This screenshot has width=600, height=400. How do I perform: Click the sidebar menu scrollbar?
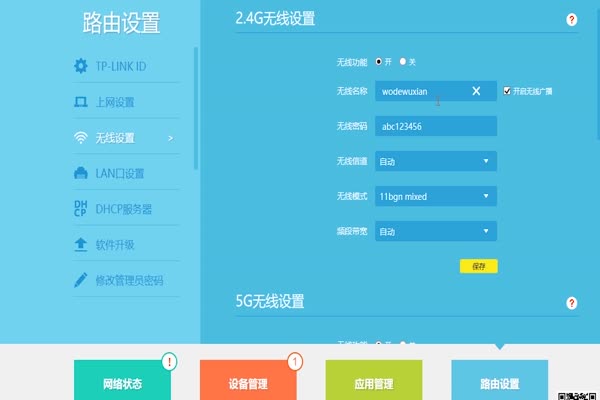[196, 108]
